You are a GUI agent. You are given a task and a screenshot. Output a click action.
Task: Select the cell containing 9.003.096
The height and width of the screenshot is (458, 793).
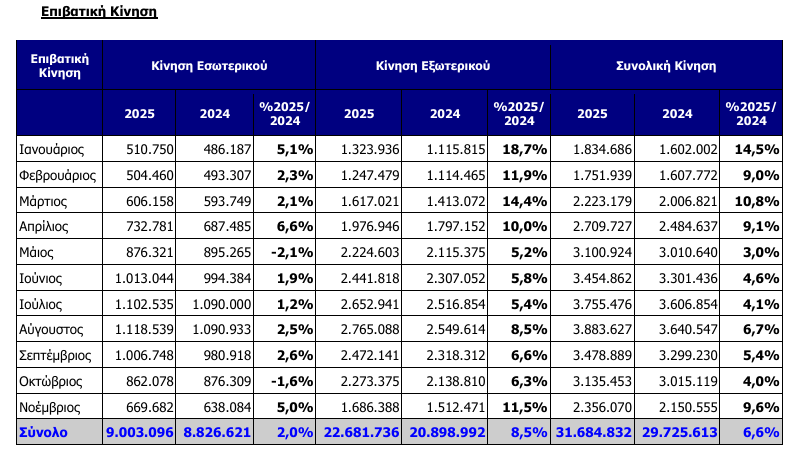139,433
